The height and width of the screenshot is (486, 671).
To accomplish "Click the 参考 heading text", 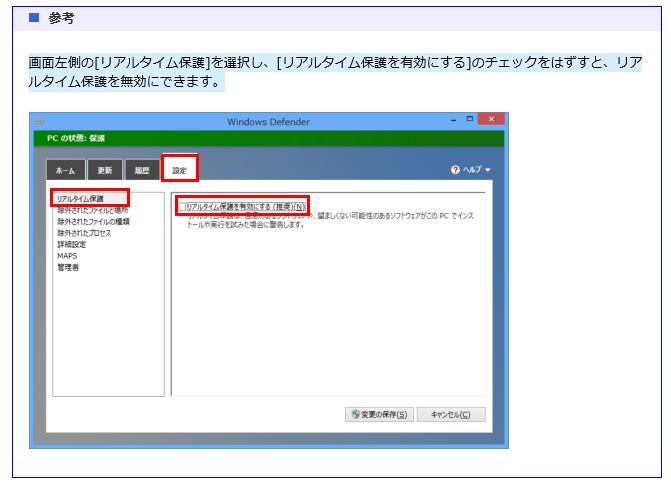I will coord(61,18).
